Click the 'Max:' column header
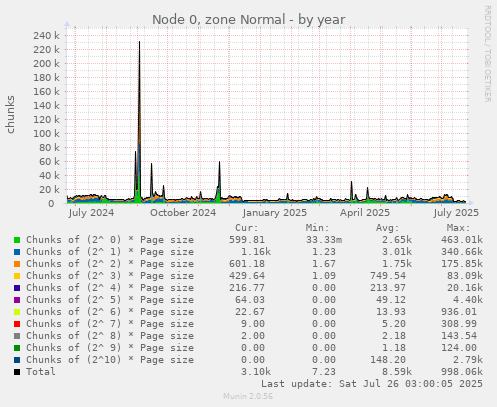The width and height of the screenshot is (497, 407). [x=458, y=228]
